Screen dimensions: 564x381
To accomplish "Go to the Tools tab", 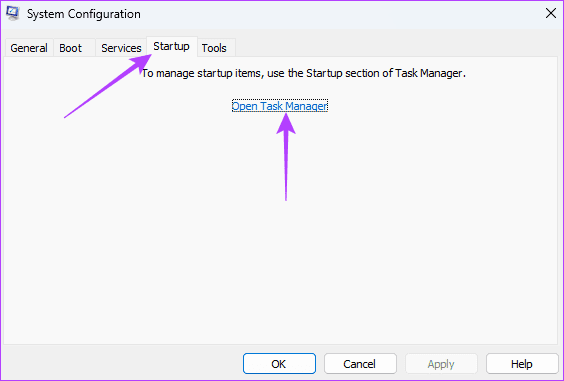I will click(214, 48).
